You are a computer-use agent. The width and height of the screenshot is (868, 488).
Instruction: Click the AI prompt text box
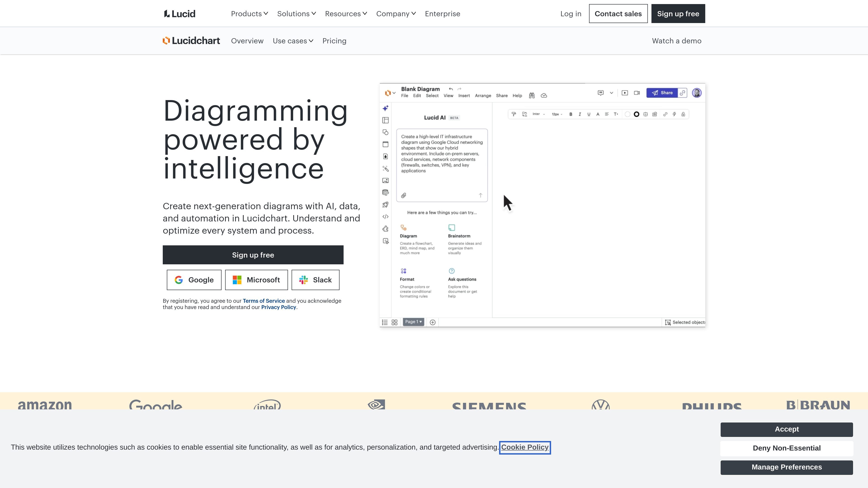point(442,165)
